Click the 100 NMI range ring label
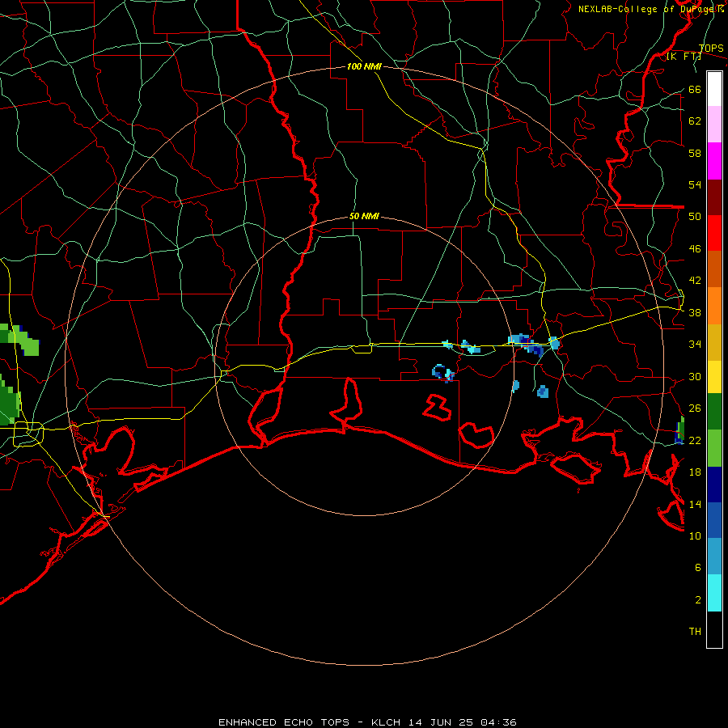This screenshot has width=728, height=728. 364,66
